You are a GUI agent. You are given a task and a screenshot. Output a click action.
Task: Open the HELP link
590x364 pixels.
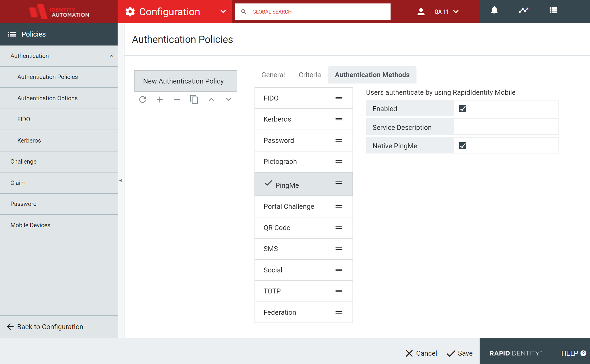(x=574, y=353)
